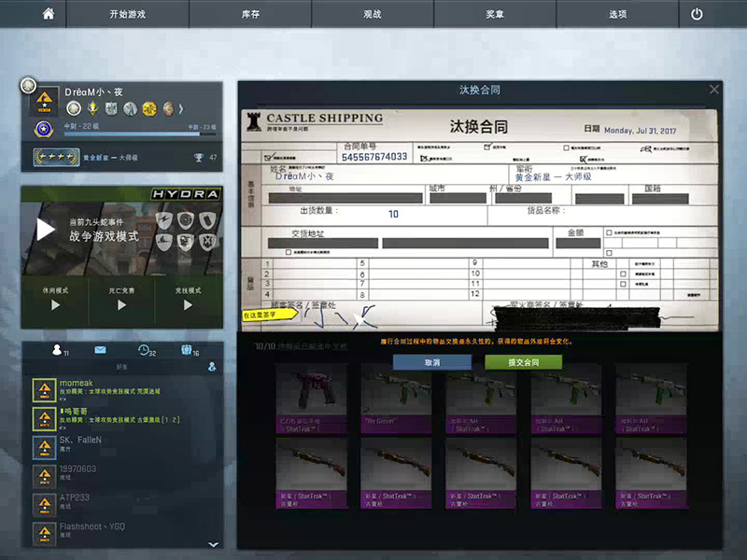The height and width of the screenshot is (560, 747).
Task: Click the add friend icon
Action: click(212, 367)
